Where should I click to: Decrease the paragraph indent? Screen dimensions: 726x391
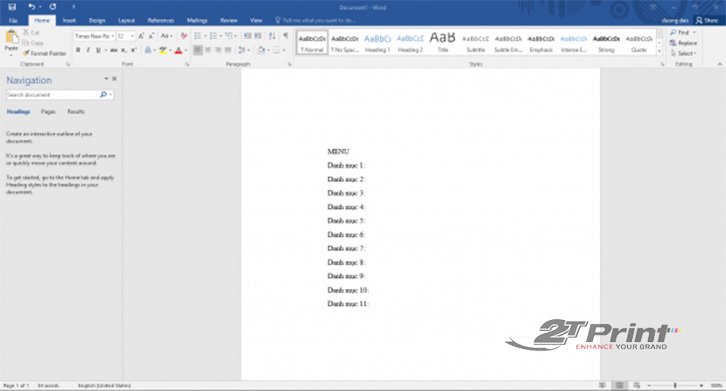pyautogui.click(x=248, y=36)
